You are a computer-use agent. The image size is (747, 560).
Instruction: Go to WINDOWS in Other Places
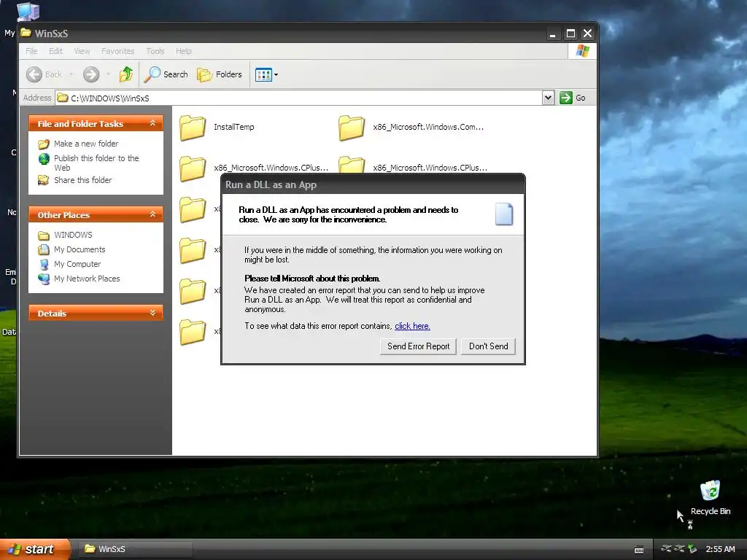pyautogui.click(x=73, y=235)
